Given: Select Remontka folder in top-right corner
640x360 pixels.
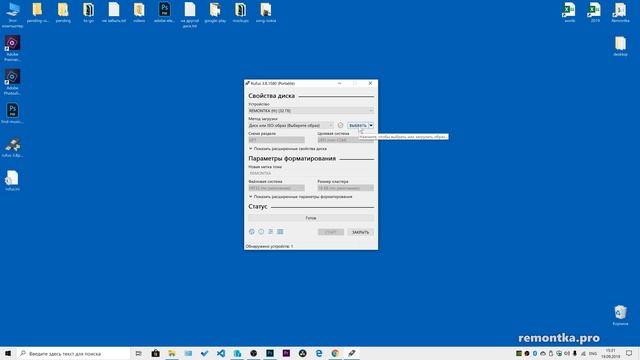Looking at the screenshot, I should [x=620, y=12].
